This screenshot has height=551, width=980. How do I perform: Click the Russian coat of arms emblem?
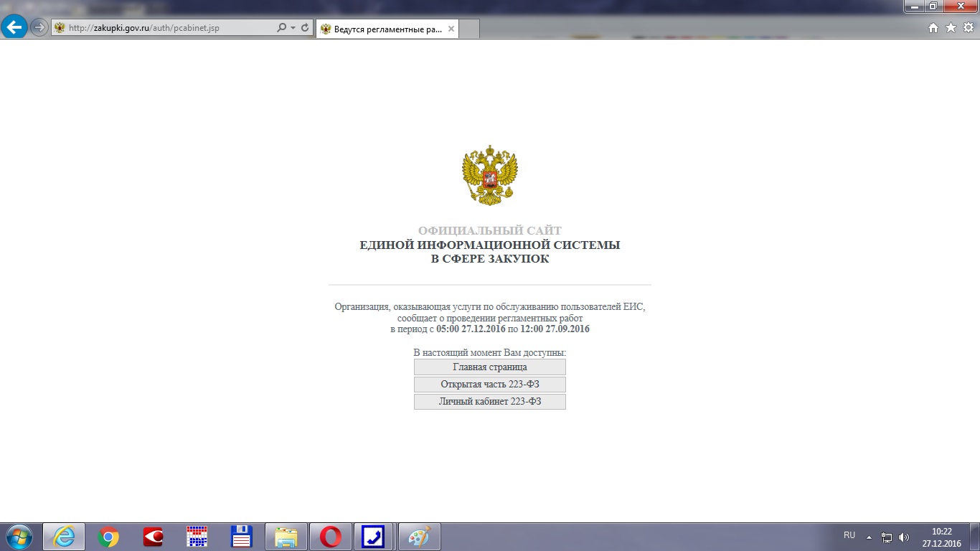tap(489, 176)
